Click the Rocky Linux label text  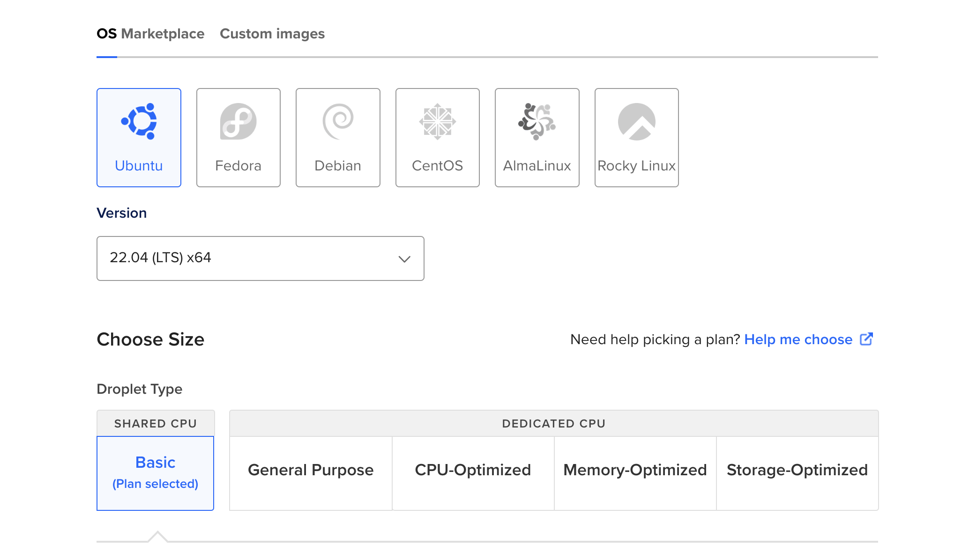637,166
